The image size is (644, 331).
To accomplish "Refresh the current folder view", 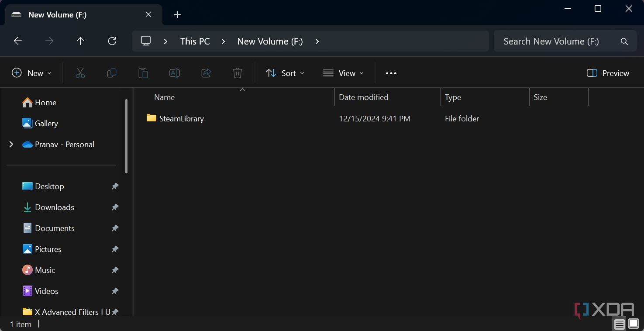I will (x=112, y=41).
